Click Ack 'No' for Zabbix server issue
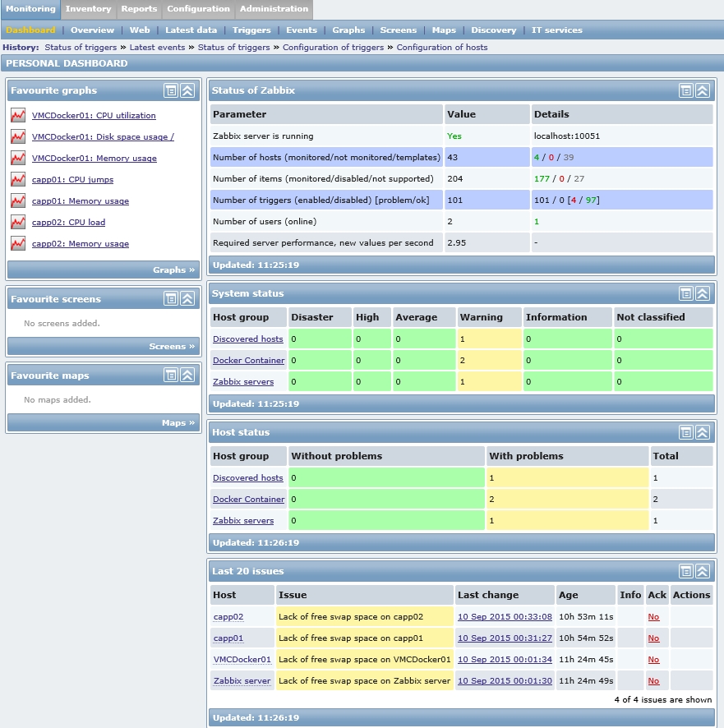 [x=653, y=681]
